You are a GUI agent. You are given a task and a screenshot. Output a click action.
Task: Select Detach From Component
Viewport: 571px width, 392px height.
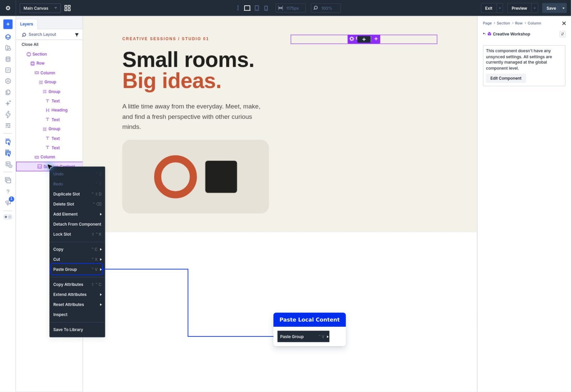[77, 224]
